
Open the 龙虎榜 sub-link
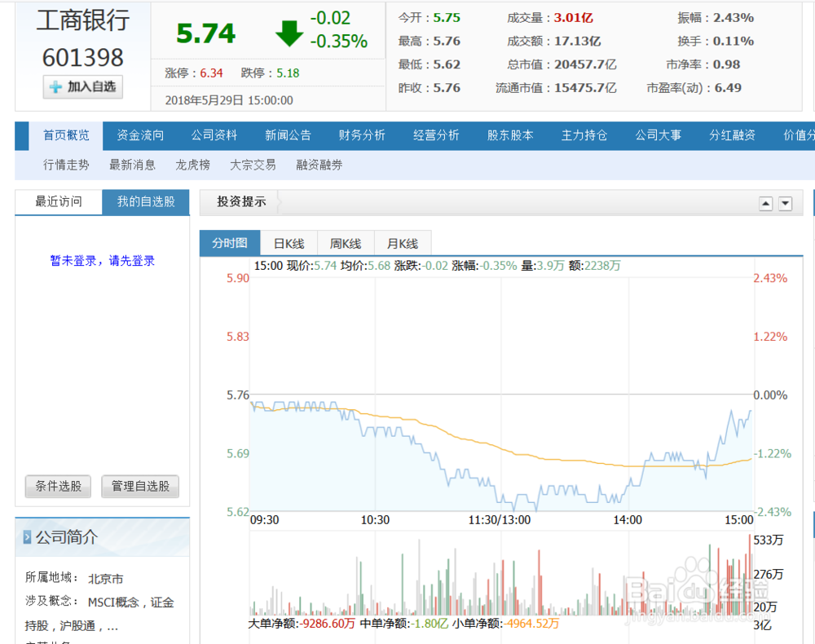click(193, 165)
